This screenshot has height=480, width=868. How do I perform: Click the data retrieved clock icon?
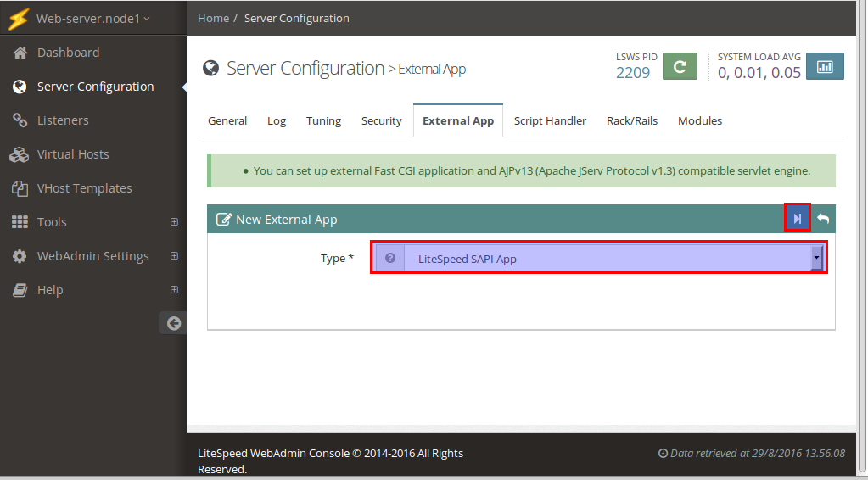click(x=663, y=454)
